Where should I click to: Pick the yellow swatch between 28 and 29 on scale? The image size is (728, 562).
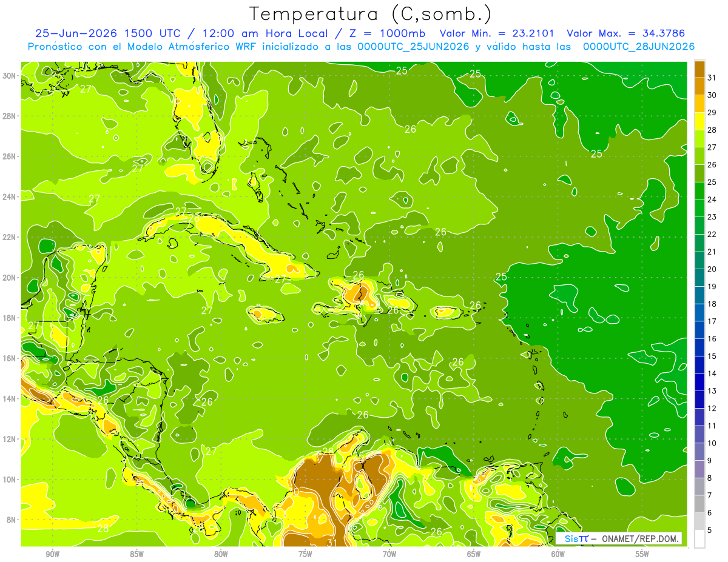pos(699,121)
